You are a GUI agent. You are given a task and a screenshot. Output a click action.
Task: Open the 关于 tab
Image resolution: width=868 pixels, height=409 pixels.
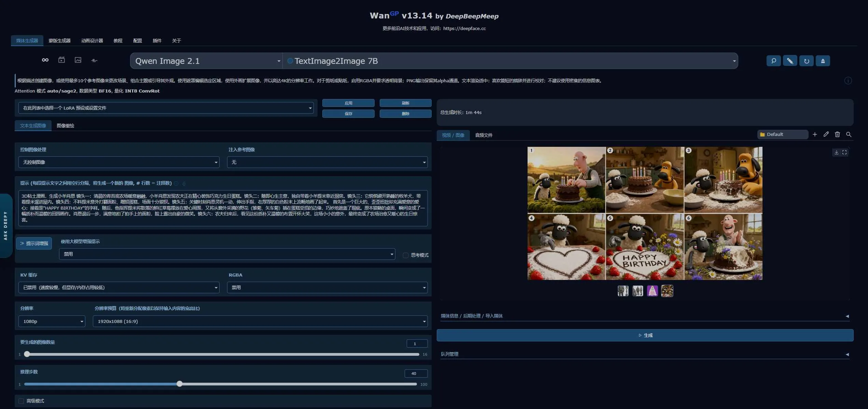pyautogui.click(x=176, y=41)
